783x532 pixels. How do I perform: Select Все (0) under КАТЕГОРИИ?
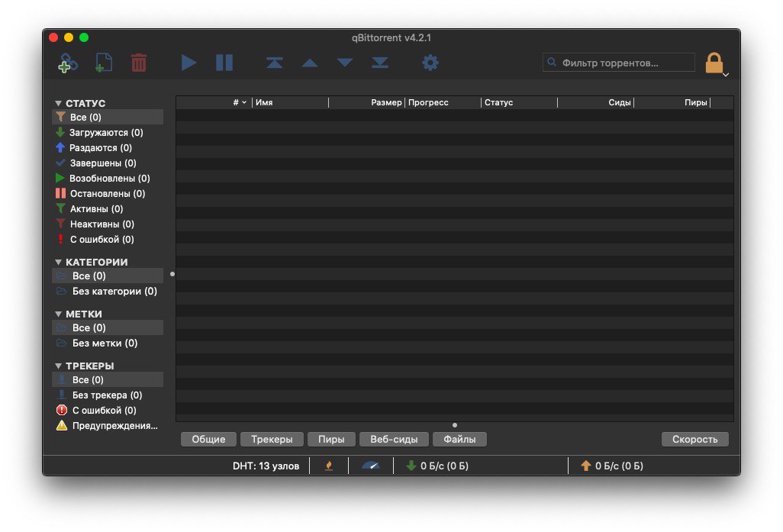point(108,276)
